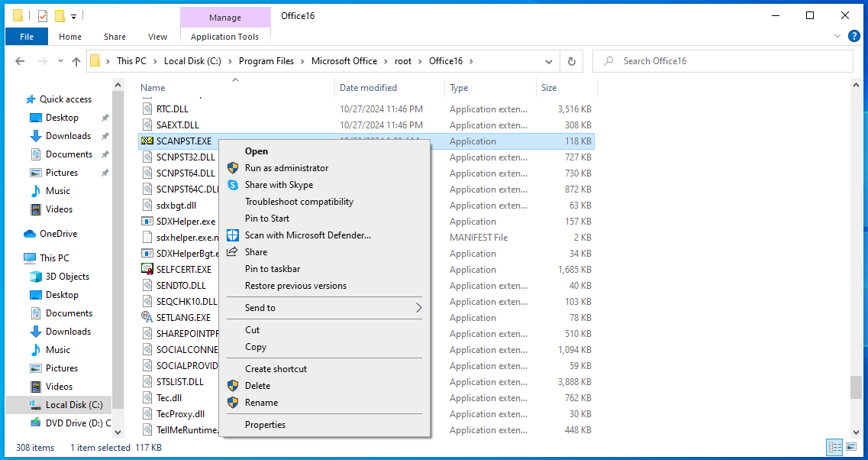
Task: Click the file list vertical scrollbar thumb
Action: click(x=855, y=387)
